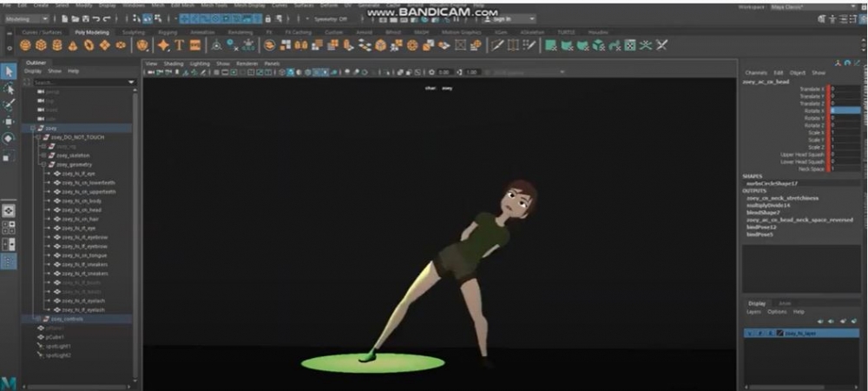Click the polygon Type 'T' shelf icon
The image size is (868, 391).
[x=179, y=45]
